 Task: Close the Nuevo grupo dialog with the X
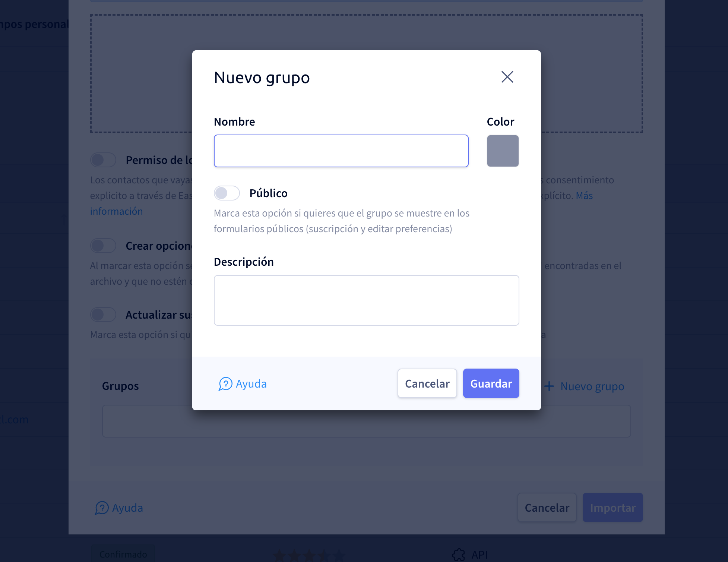point(507,77)
